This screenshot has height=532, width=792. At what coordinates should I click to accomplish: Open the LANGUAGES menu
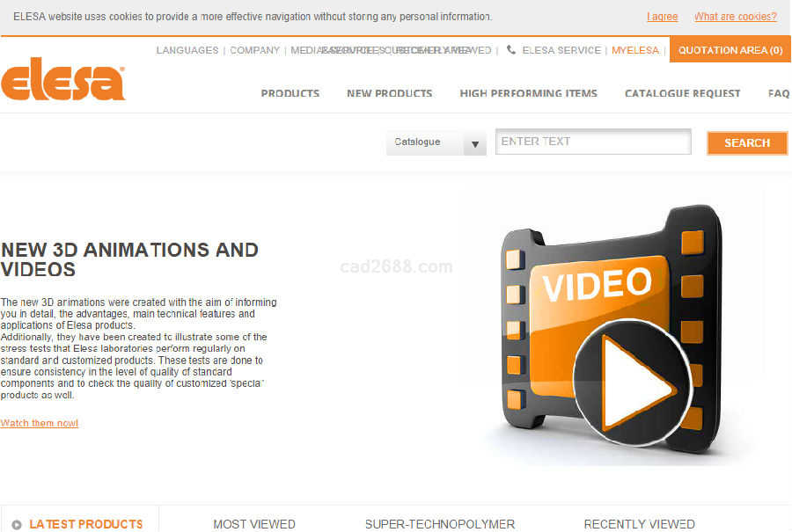[187, 50]
